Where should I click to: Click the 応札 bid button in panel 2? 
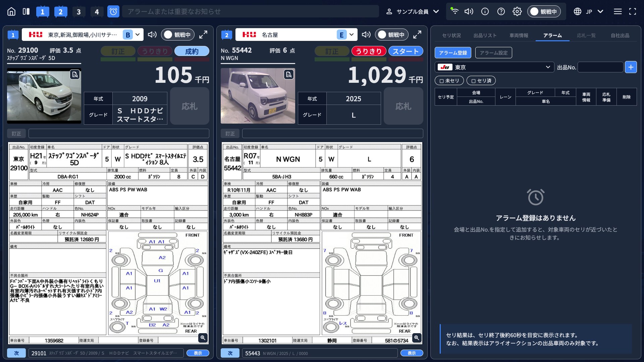coord(403,106)
